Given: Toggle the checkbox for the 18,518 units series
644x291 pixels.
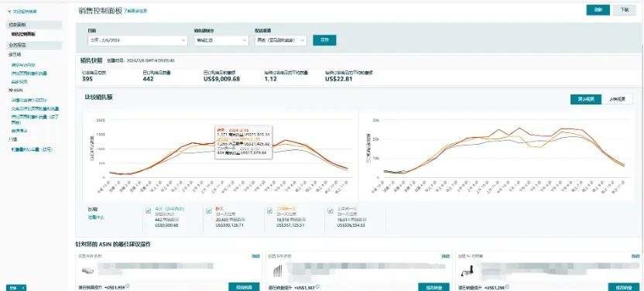Looking at the screenshot, I should 270,211.
